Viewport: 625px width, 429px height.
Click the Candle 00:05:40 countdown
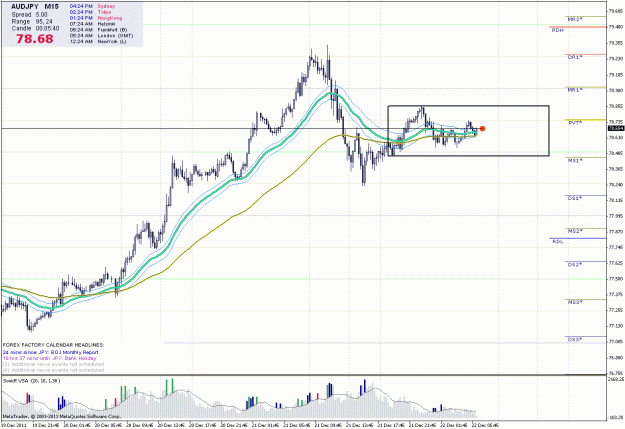(x=35, y=29)
